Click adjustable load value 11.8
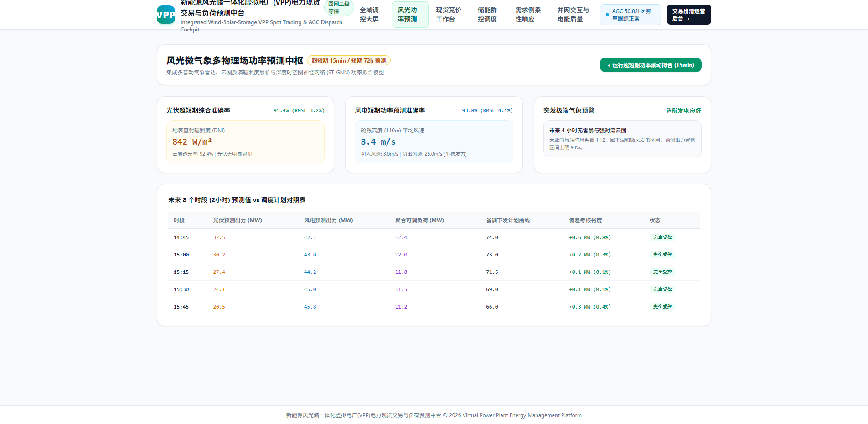The height and width of the screenshot is (424, 868). pos(401,272)
